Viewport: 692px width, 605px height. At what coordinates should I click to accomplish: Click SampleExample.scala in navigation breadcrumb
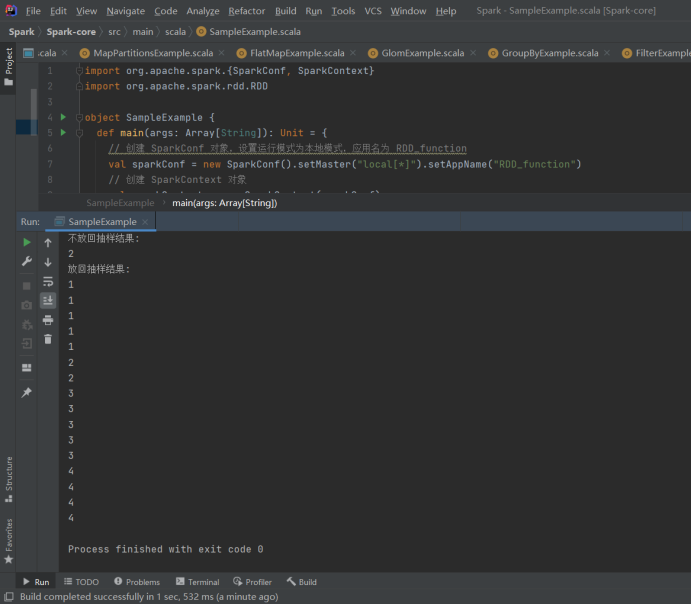[249, 32]
